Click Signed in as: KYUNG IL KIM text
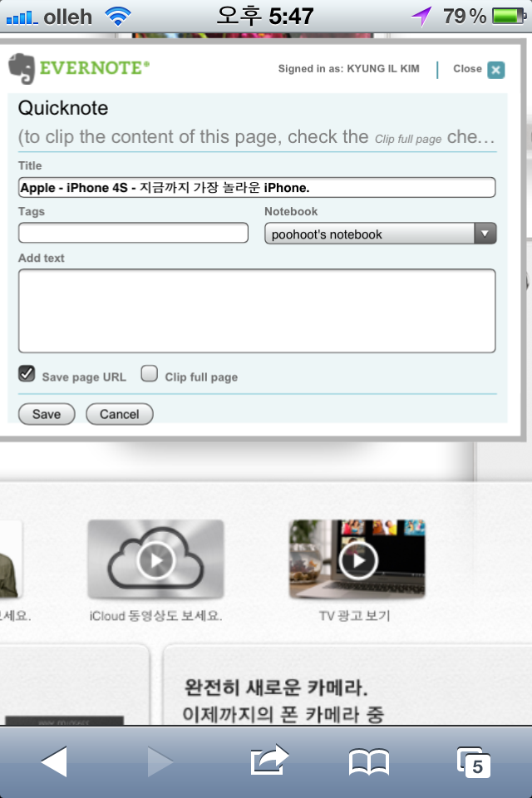Screen dimensions: 532x798 pos(349,69)
